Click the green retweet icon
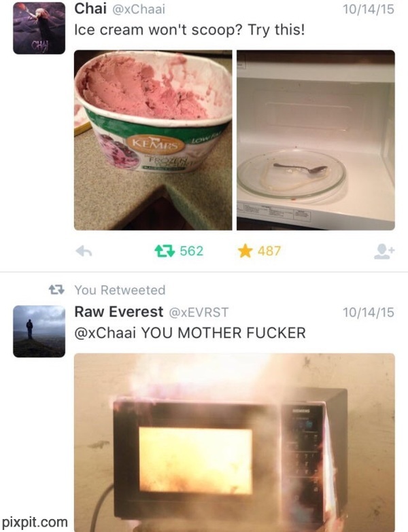Image resolution: width=408 pixels, height=532 pixels. (165, 251)
